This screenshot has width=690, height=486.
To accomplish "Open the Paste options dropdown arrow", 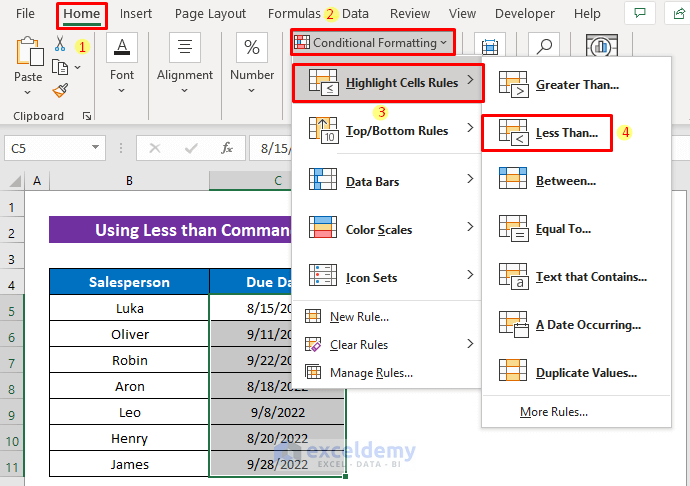I will coord(27,92).
